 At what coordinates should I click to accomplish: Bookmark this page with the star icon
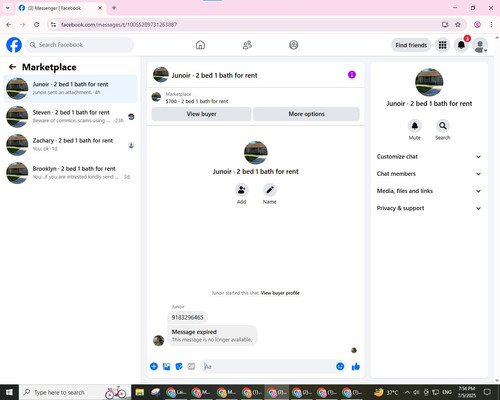458,25
